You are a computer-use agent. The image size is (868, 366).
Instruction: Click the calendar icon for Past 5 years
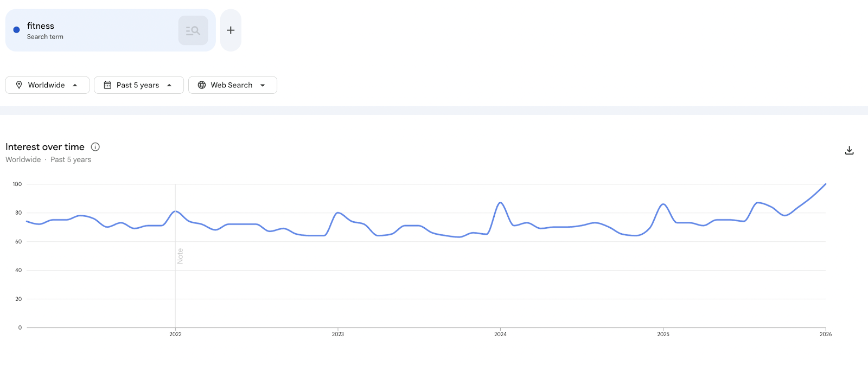(x=107, y=85)
